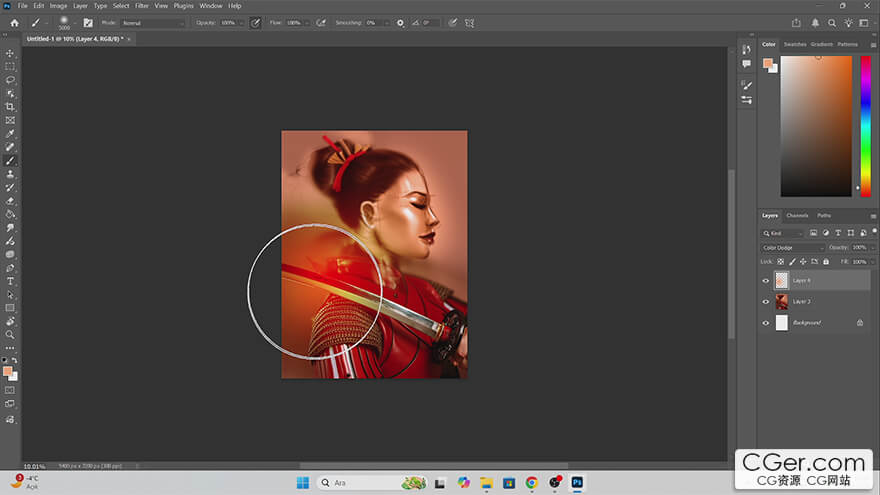Click the Windows Start button
The height and width of the screenshot is (495, 880).
coord(302,483)
